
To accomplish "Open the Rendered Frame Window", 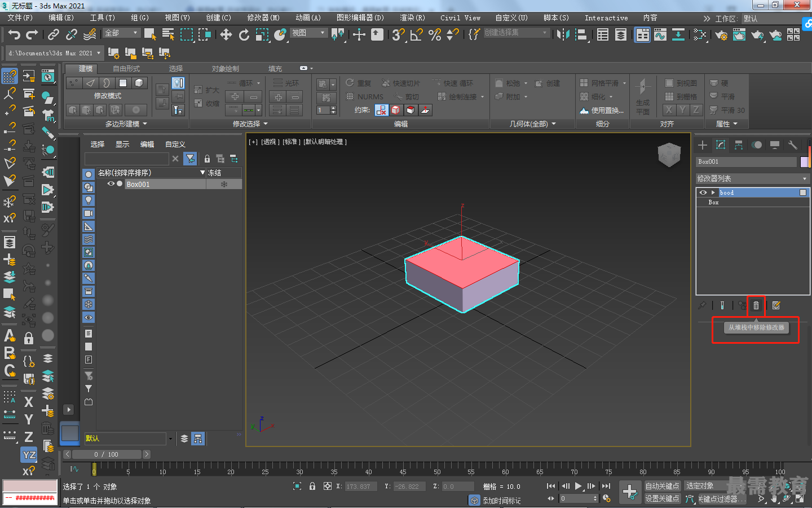I will 739,35.
